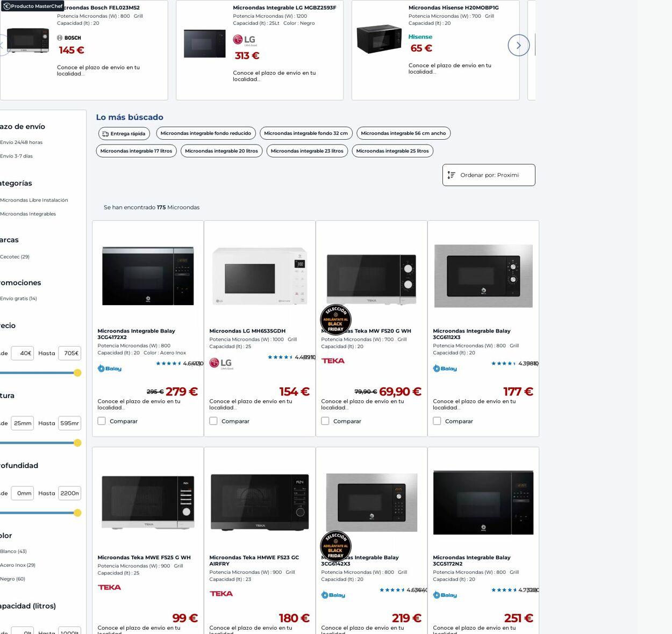Open white LG MH6535GDH product image
The image size is (672, 634).
coord(260,276)
